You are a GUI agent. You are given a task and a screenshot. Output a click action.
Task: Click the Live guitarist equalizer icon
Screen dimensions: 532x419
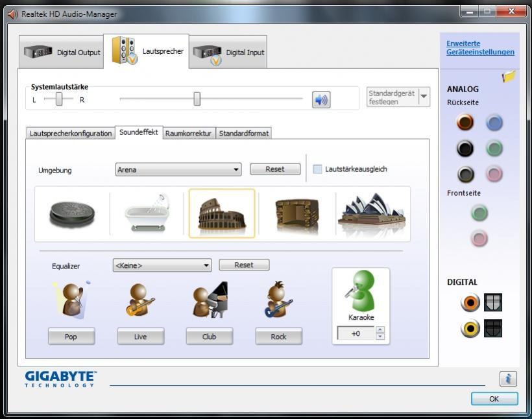139,300
